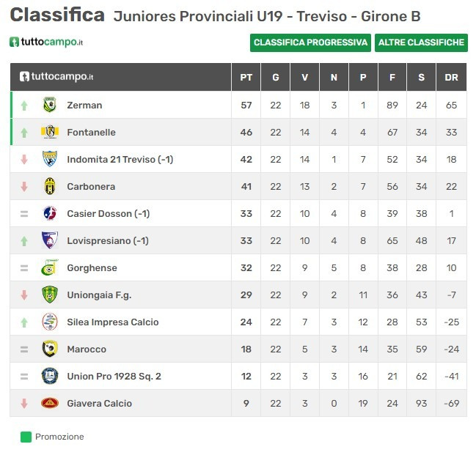This screenshot has width=476, height=455.
Task: Click the green Promozione legend swatch
Action: point(26,437)
